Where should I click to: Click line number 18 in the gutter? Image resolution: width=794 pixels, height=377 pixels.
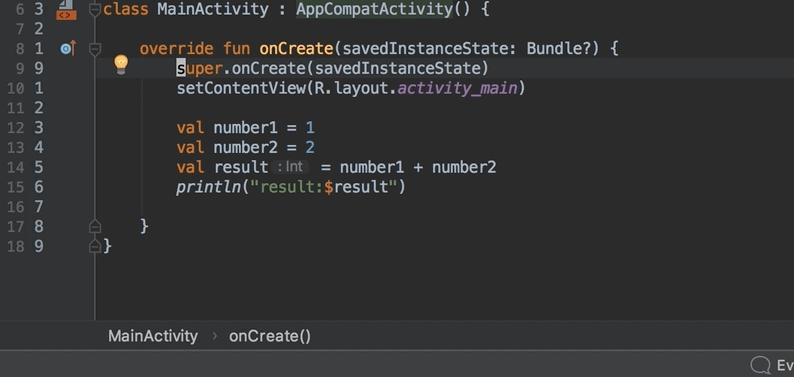[x=15, y=246]
